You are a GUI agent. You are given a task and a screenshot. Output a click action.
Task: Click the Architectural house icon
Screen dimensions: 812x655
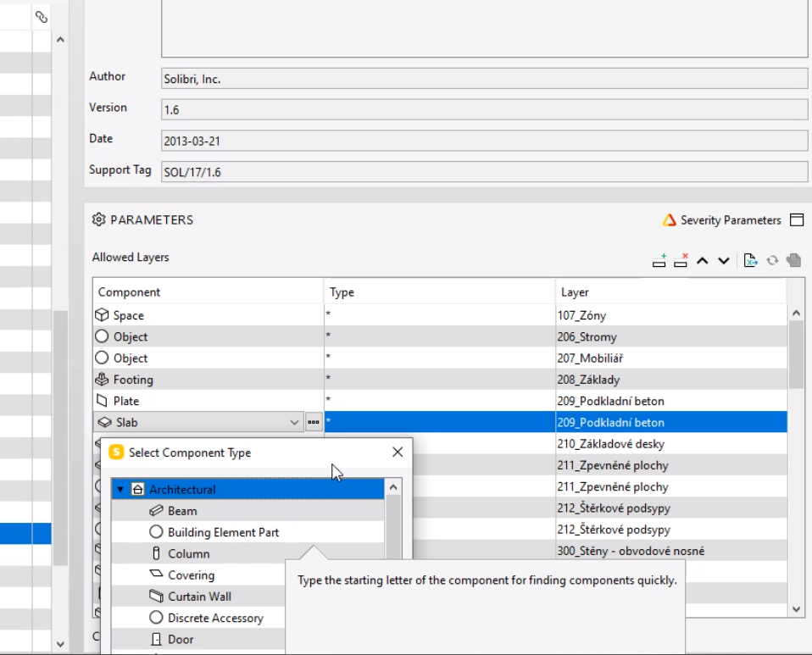coord(138,489)
